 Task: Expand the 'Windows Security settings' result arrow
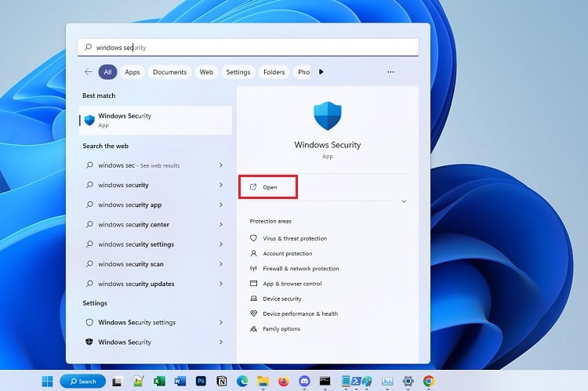point(221,322)
